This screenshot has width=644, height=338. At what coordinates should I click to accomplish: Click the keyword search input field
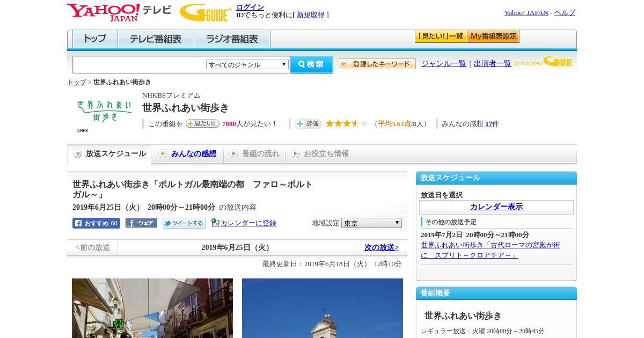click(x=140, y=64)
